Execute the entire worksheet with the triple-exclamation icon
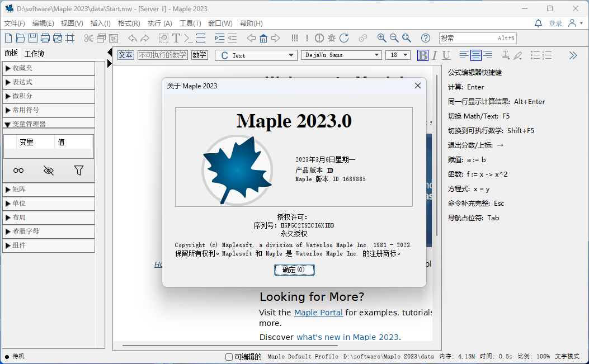The image size is (589, 364). (x=294, y=38)
